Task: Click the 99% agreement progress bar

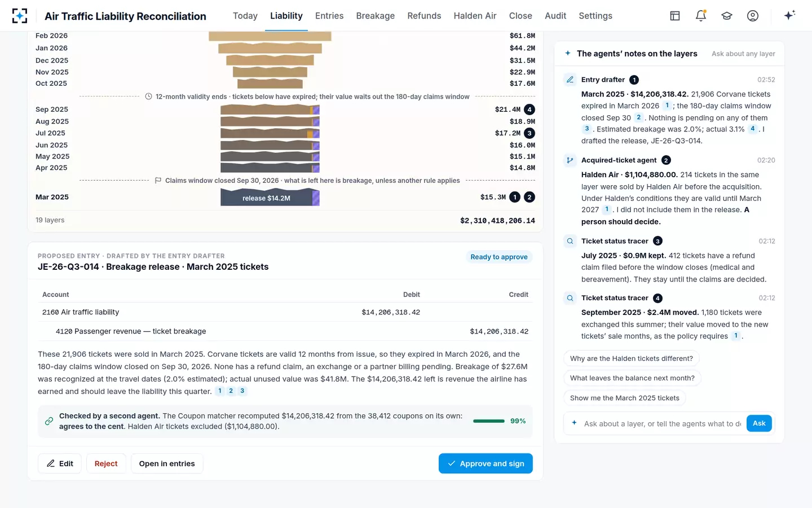Action: 489,421
